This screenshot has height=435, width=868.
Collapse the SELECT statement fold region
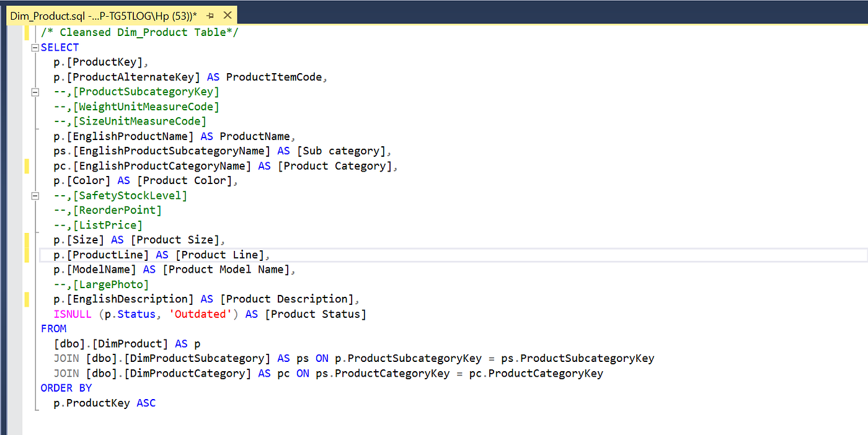coord(35,46)
